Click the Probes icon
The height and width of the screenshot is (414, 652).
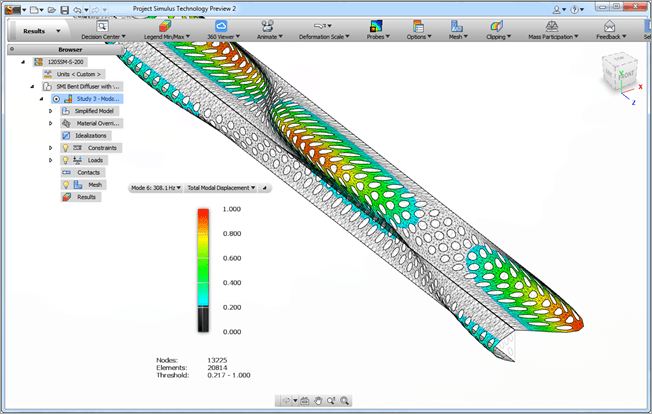(x=376, y=26)
